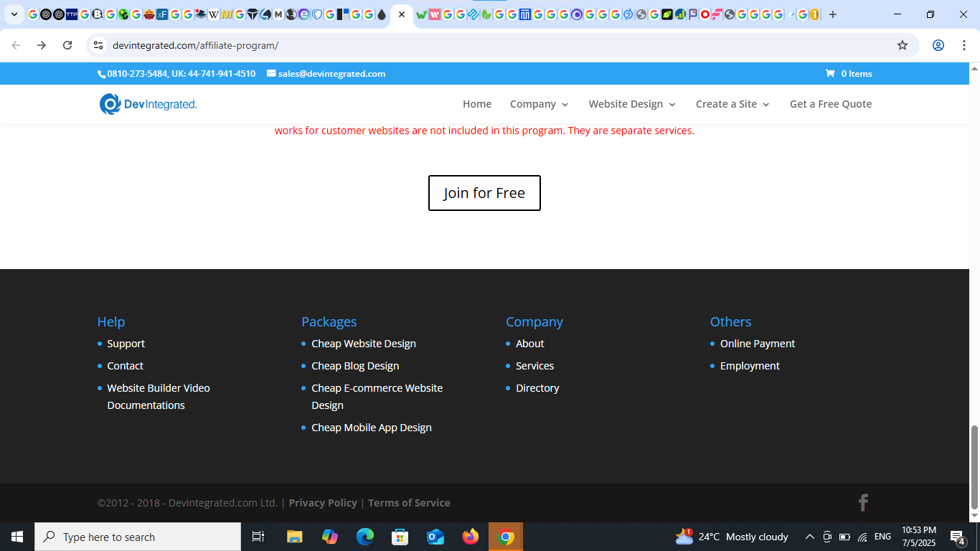Image resolution: width=980 pixels, height=551 pixels.
Task: Open Chrome's three-dot menu
Action: (x=964, y=45)
